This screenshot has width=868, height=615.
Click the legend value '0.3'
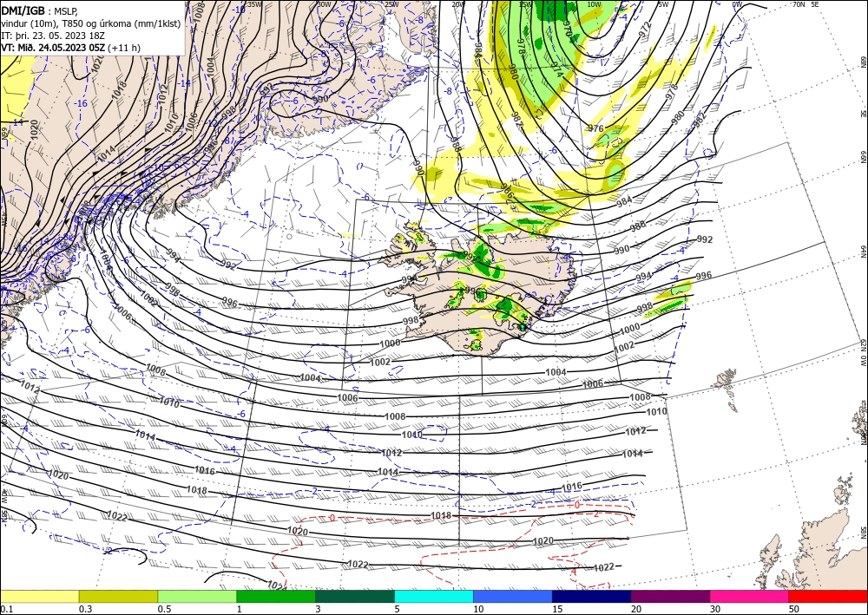pos(85,609)
